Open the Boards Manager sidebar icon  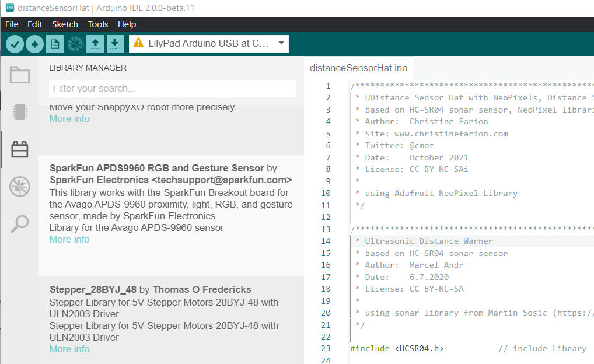pyautogui.click(x=20, y=112)
